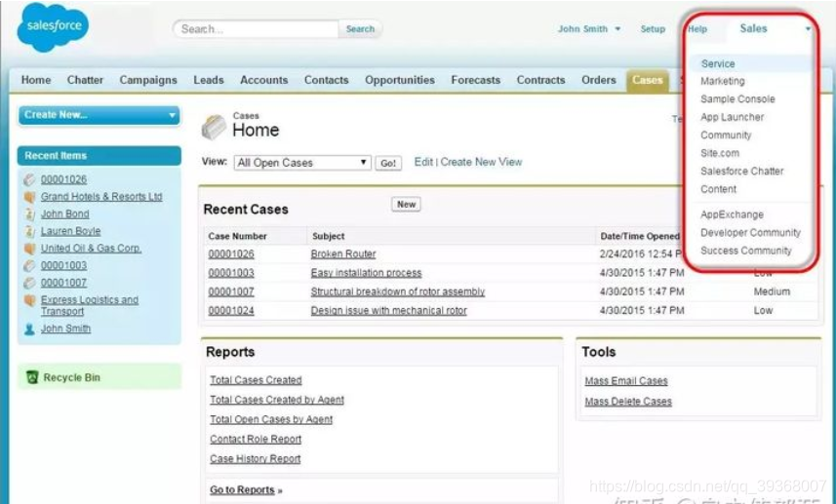Click the Help link

697,29
